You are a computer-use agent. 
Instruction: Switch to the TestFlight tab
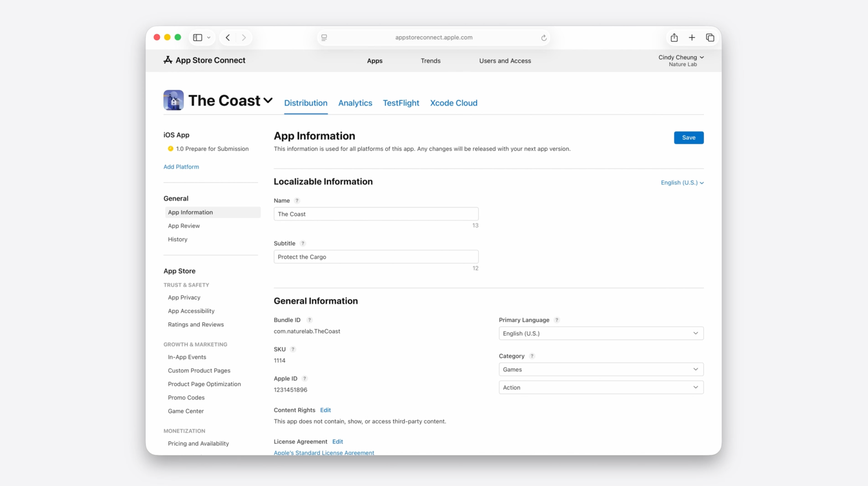click(401, 103)
